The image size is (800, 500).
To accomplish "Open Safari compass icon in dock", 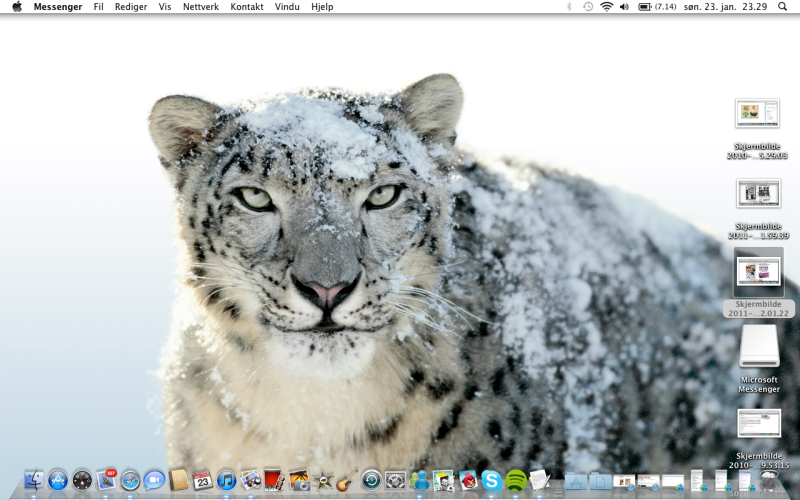I will point(131,481).
